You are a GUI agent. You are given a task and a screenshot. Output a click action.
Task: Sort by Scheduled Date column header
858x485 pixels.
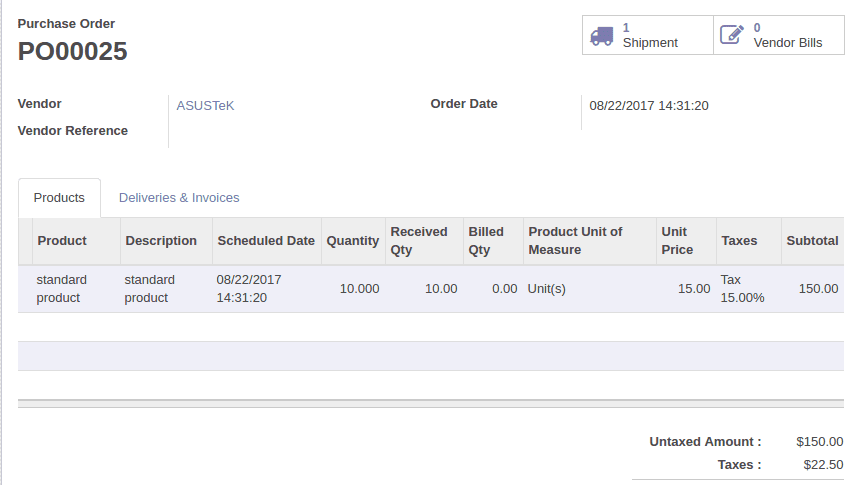266,241
